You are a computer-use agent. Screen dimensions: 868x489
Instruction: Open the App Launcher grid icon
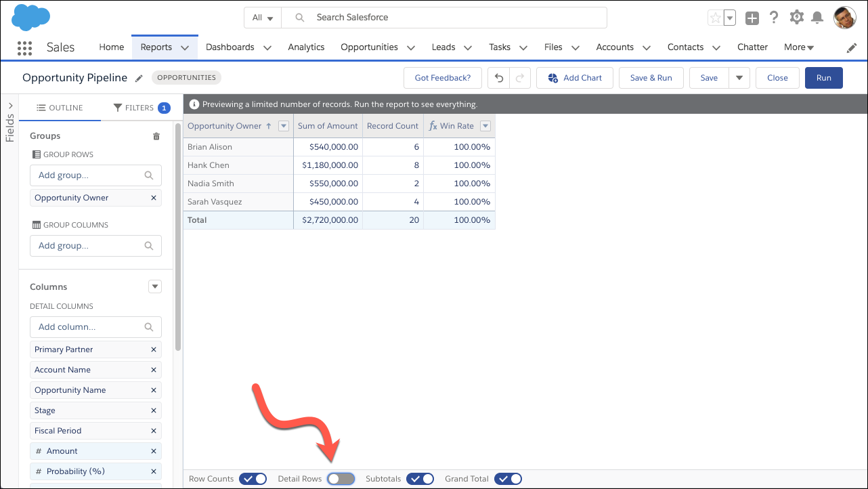point(24,47)
